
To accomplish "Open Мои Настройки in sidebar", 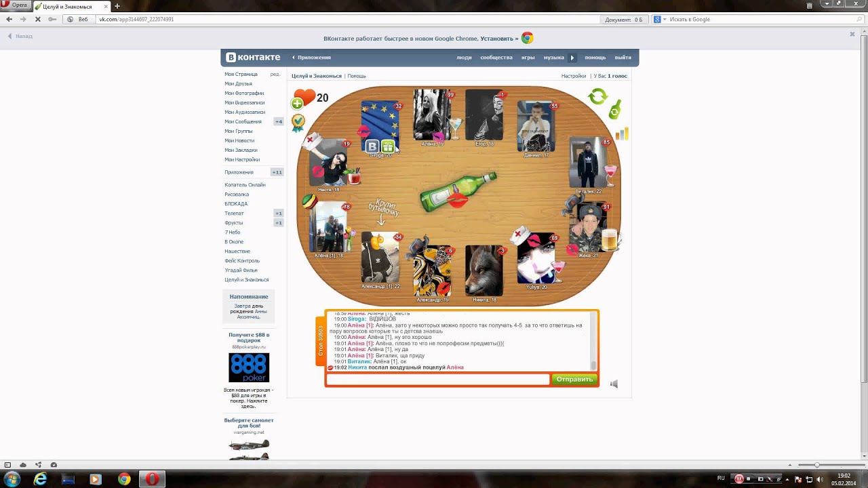I will 242,159.
